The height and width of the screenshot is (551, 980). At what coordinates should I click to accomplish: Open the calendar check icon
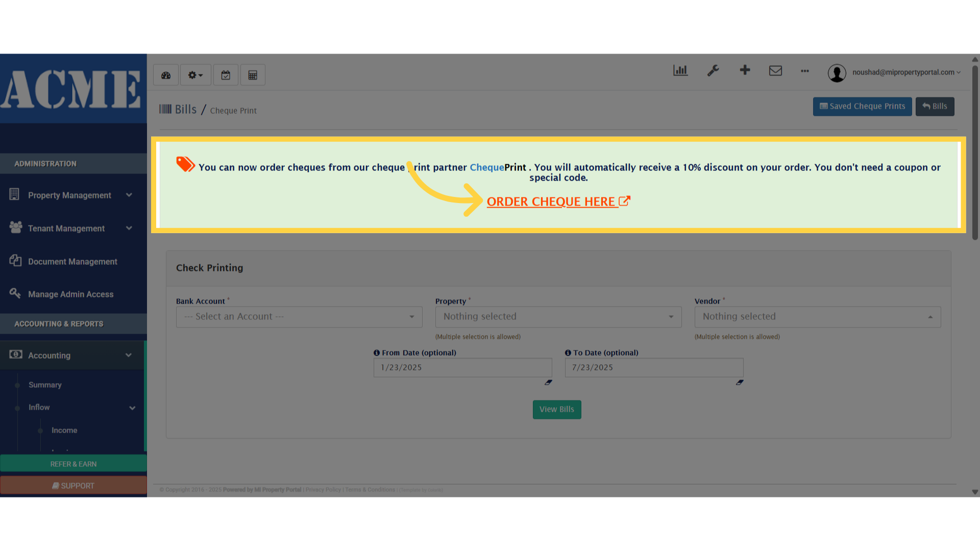(x=226, y=75)
